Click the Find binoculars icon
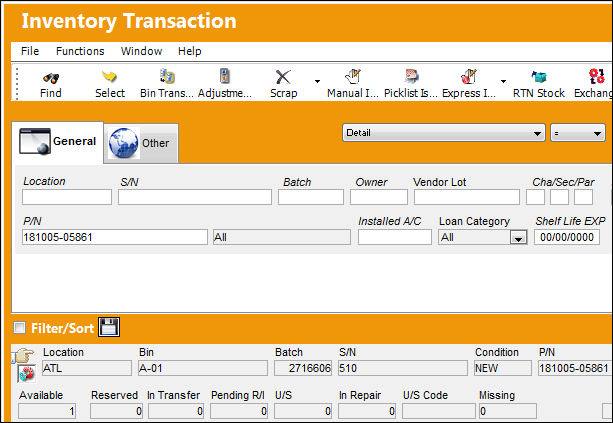Image resolution: width=613 pixels, height=423 pixels. pyautogui.click(x=51, y=78)
